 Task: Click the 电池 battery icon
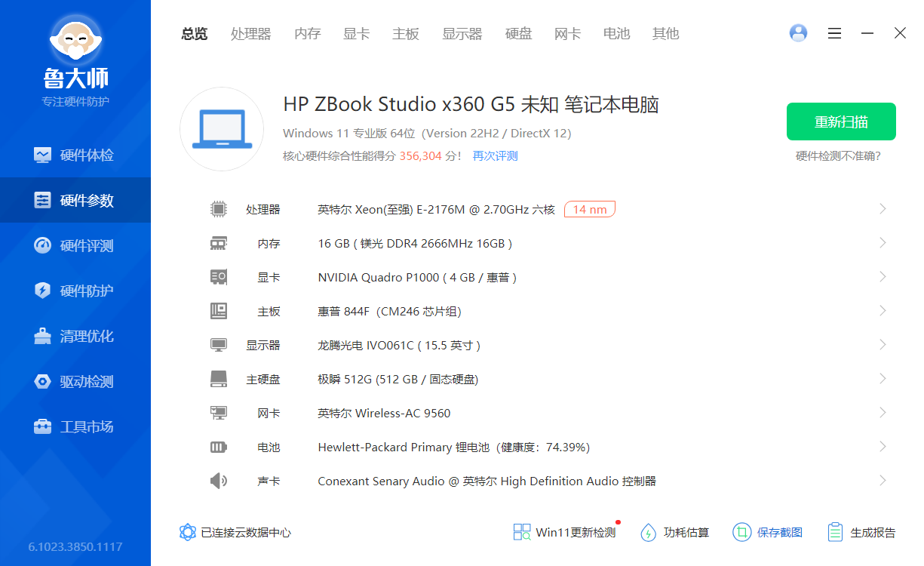pyautogui.click(x=219, y=447)
